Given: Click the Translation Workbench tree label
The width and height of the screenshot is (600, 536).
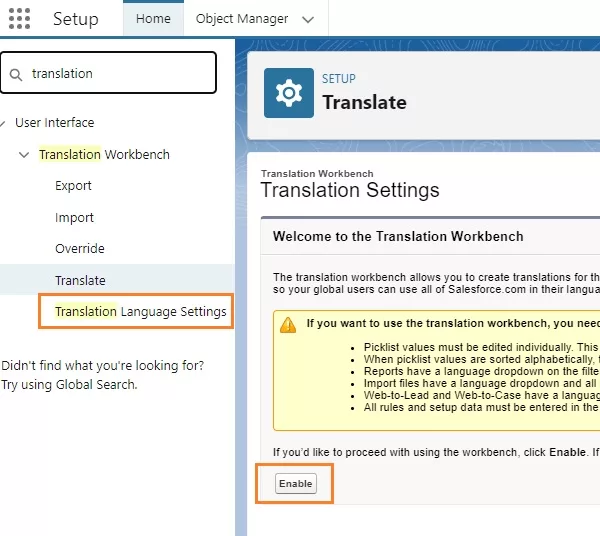Looking at the screenshot, I should [x=104, y=155].
